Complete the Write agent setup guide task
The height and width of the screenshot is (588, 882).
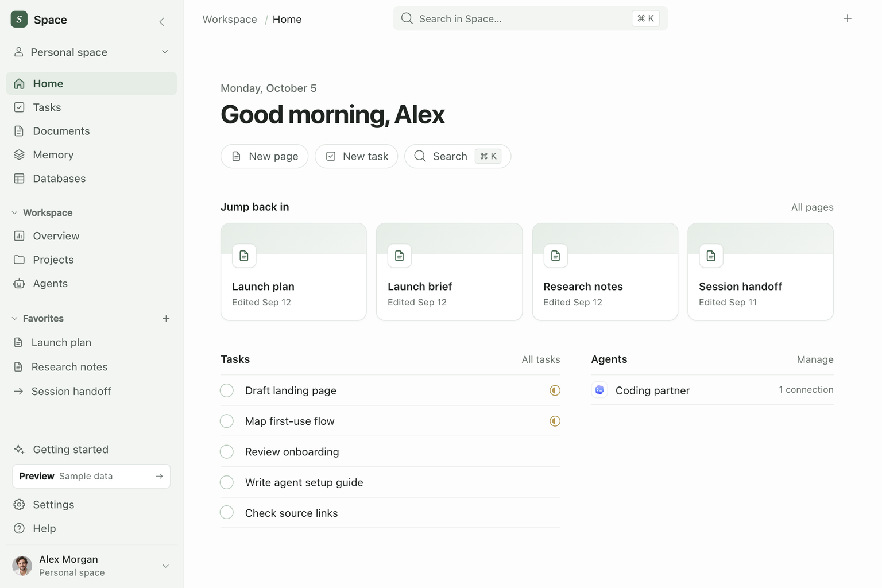(x=227, y=482)
